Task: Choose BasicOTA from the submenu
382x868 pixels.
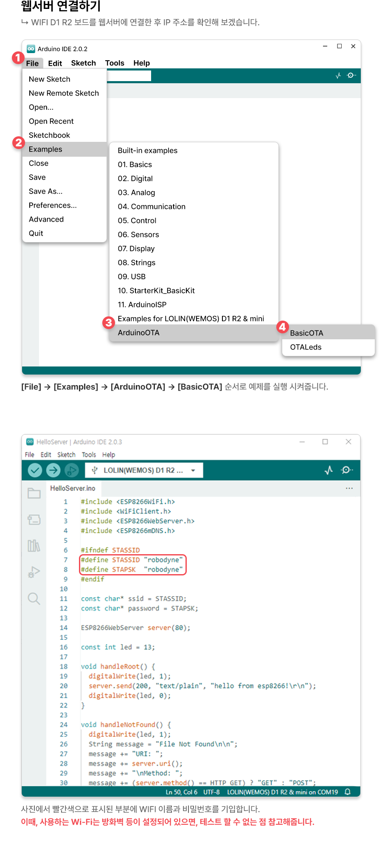Action: [x=306, y=333]
